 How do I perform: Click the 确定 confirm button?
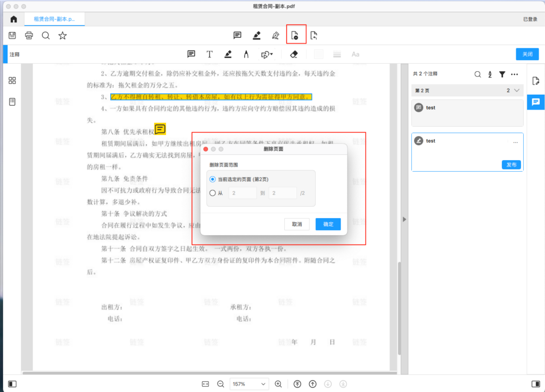(328, 224)
